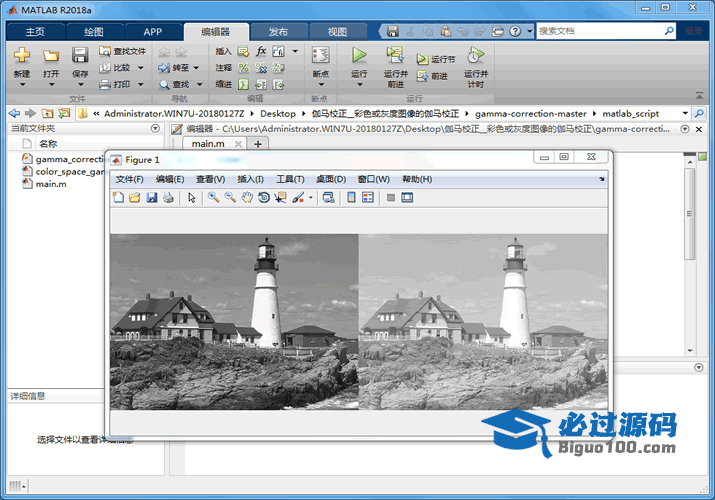This screenshot has width=715, height=500.
Task: Toggle the Insert Colorbar button
Action: [x=351, y=198]
